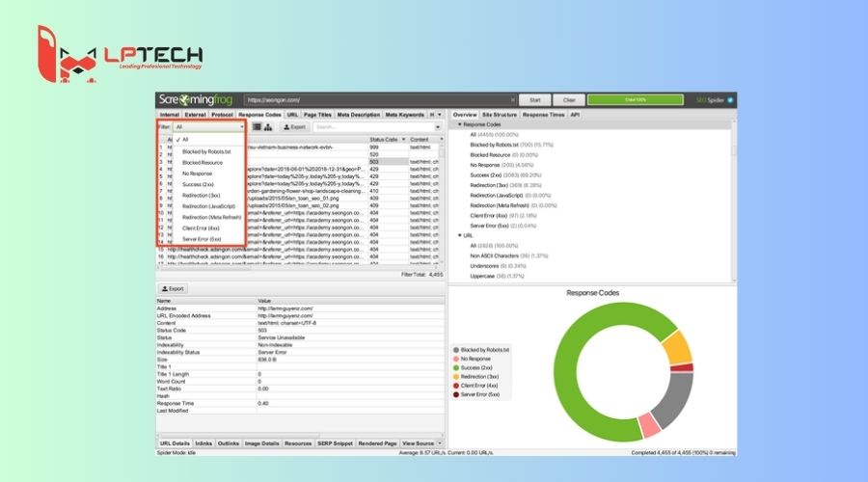This screenshot has width=868, height=482.
Task: Collapse the URL tree section
Action: 459,236
